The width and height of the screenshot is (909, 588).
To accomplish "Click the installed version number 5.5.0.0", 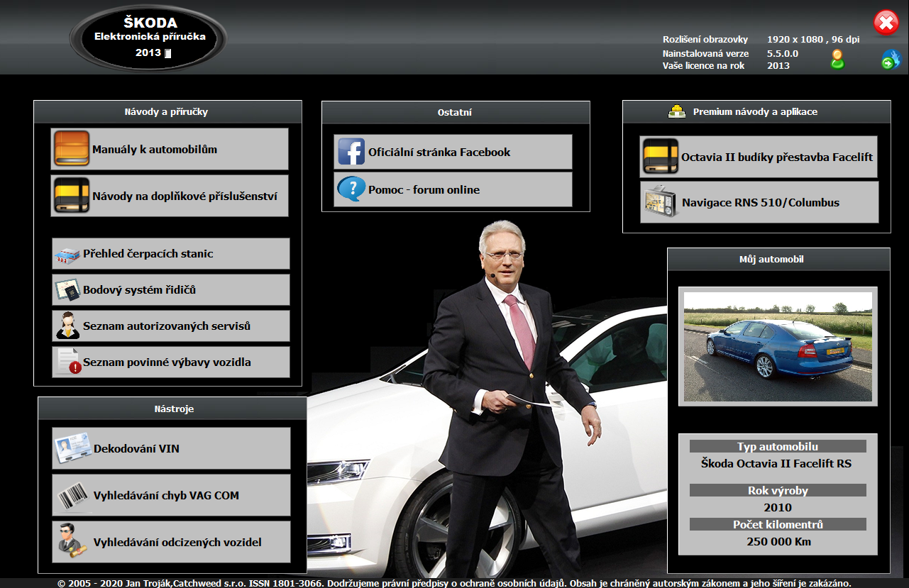I will [x=783, y=53].
